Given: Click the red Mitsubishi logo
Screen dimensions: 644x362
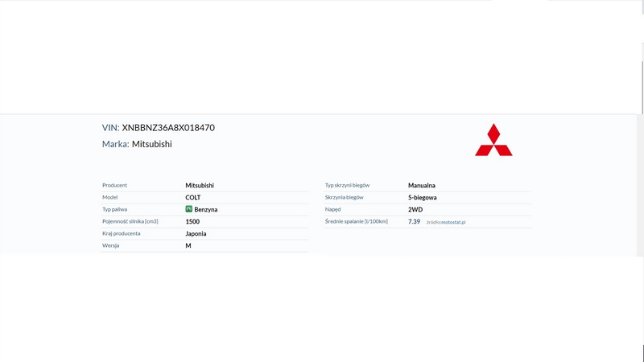Looking at the screenshot, I should pos(493,139).
